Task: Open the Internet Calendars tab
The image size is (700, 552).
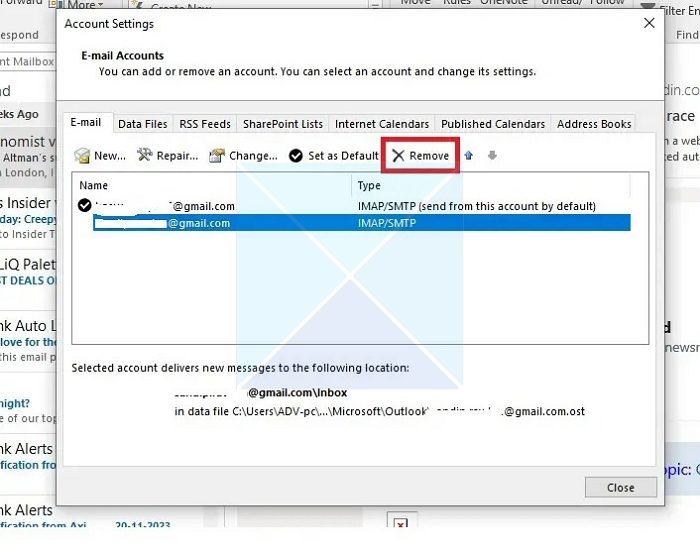Action: 382,124
